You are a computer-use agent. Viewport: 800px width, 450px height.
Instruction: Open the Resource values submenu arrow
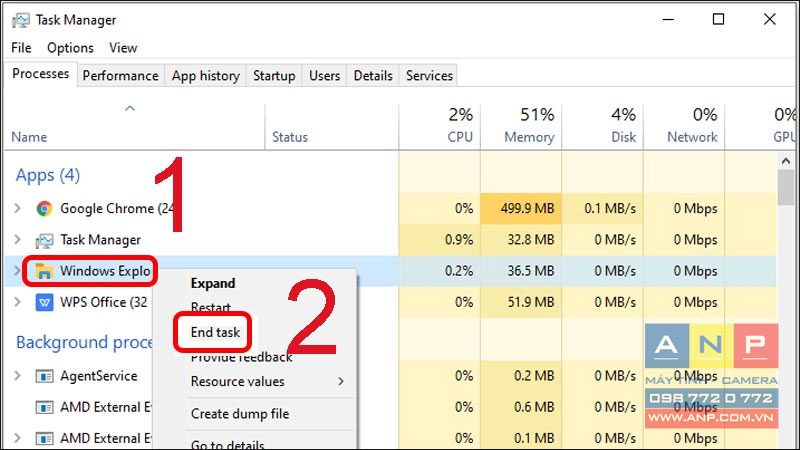(341, 381)
